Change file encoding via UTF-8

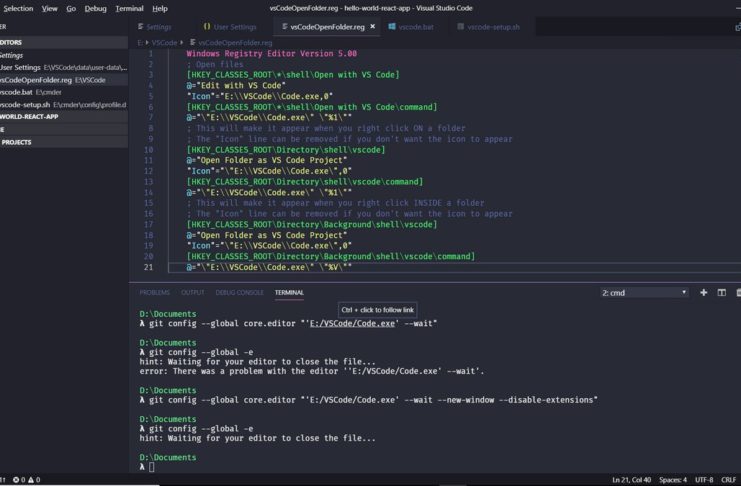click(704, 480)
